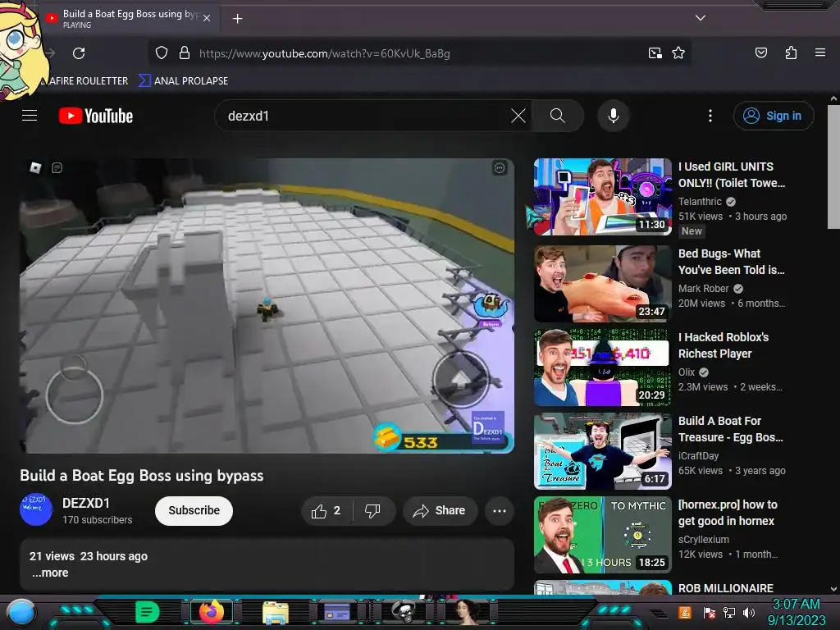Open YouTube settings three-dot menu
This screenshot has height=630, width=840.
pos(710,116)
